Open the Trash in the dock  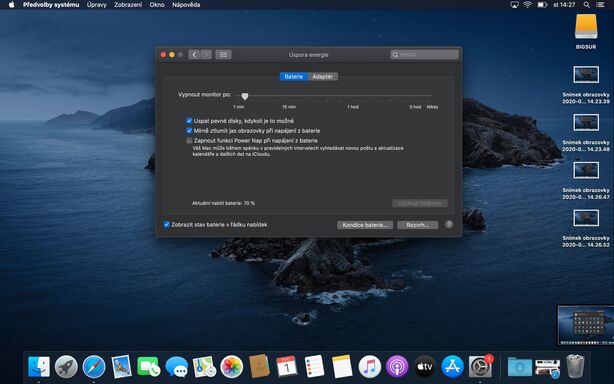575,366
